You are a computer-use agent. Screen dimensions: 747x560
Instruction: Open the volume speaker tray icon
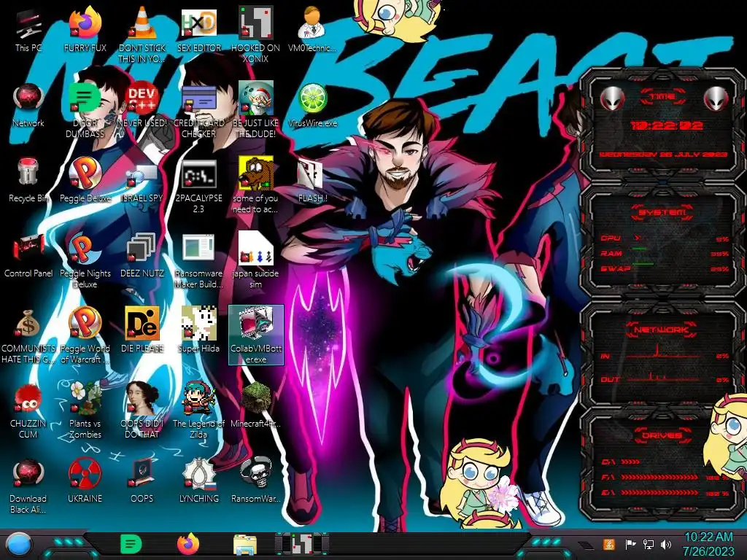[666, 544]
